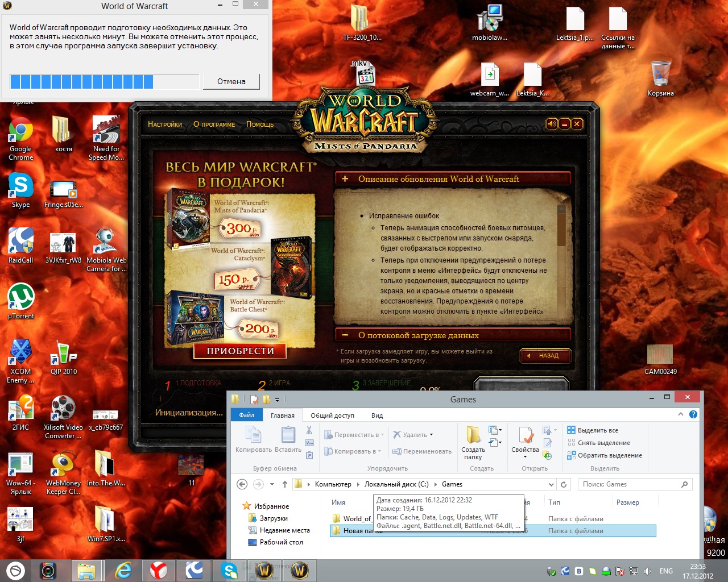
Task: Select the XCOM Enemy desktop shortcut
Action: click(20, 361)
